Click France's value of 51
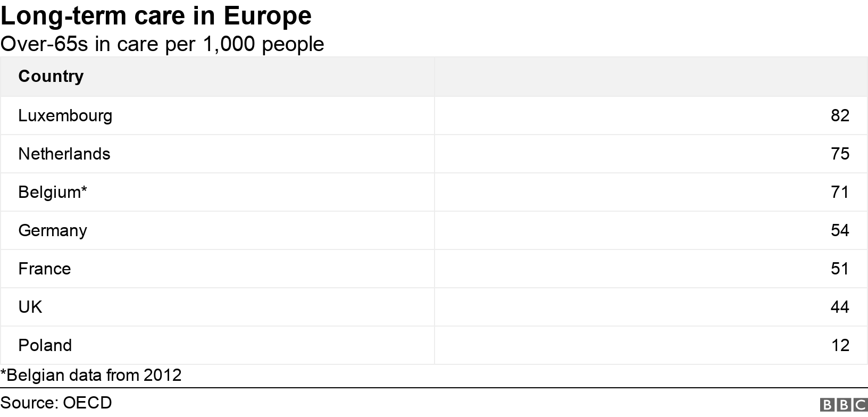This screenshot has height=417, width=868. (840, 269)
